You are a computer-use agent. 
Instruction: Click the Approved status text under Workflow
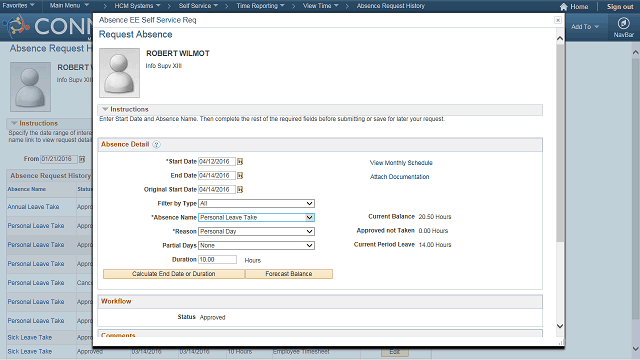212,317
